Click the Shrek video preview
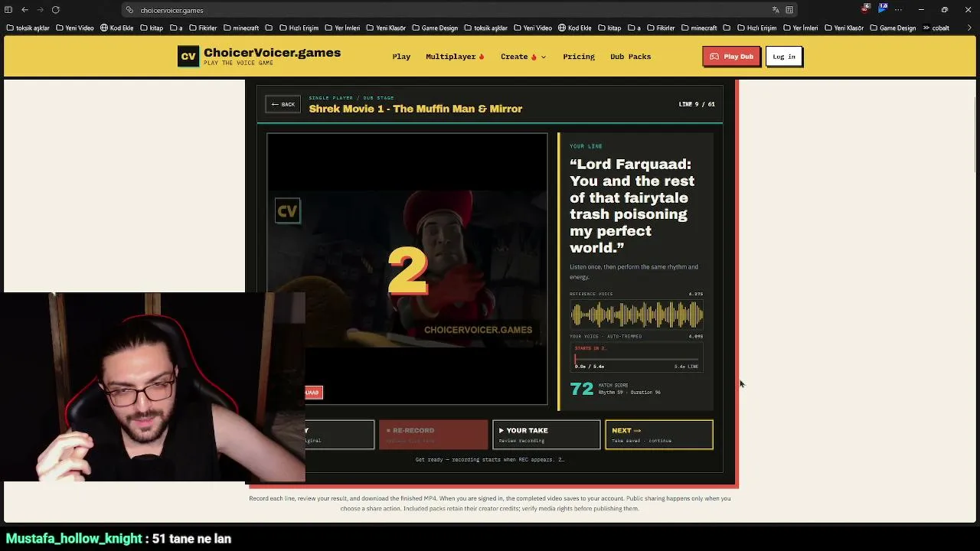Screen dimensions: 980x551 pyautogui.click(x=407, y=269)
